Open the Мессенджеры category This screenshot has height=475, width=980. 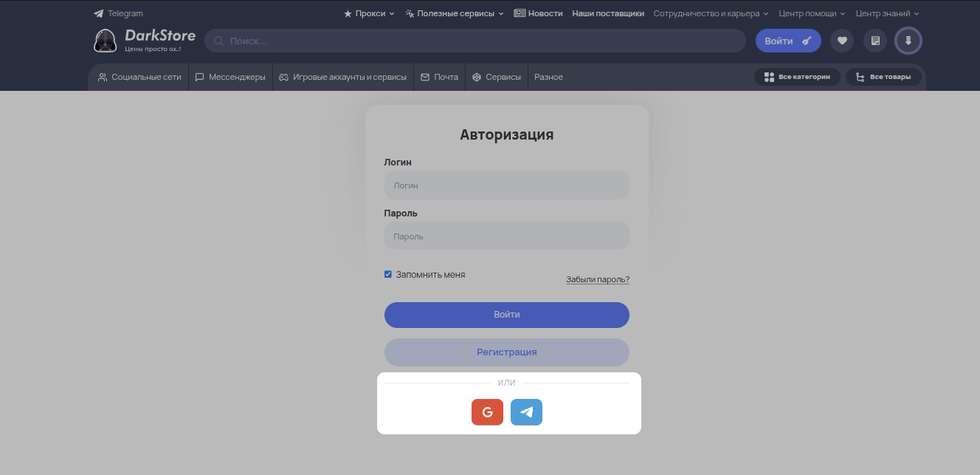tap(230, 77)
